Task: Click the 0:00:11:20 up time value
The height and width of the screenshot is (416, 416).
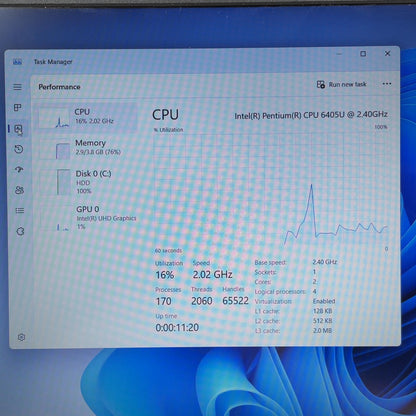Action: coord(177,327)
